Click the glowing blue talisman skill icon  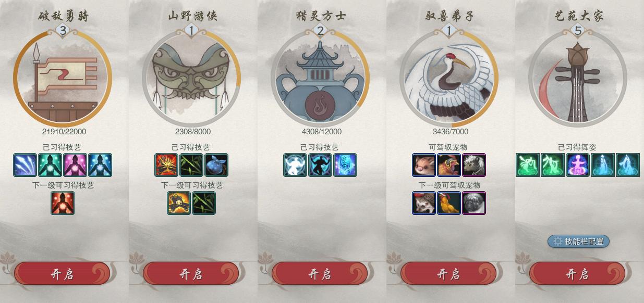tap(345, 165)
